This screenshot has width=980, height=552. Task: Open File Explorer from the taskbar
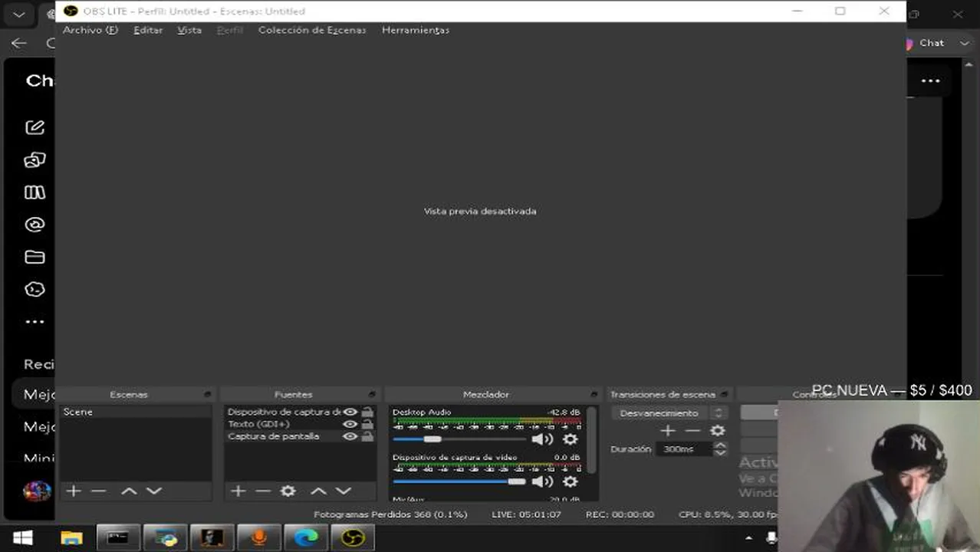pos(71,538)
